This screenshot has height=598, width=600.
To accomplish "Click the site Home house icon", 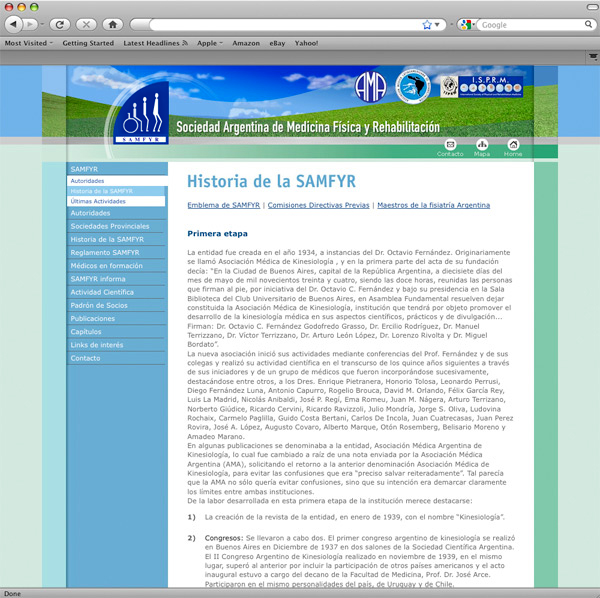I will pos(513,148).
